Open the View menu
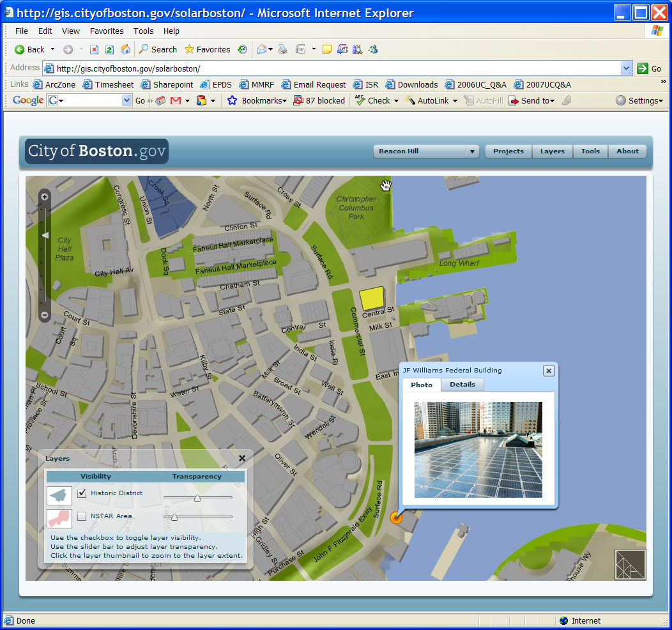The width and height of the screenshot is (672, 630). [71, 31]
